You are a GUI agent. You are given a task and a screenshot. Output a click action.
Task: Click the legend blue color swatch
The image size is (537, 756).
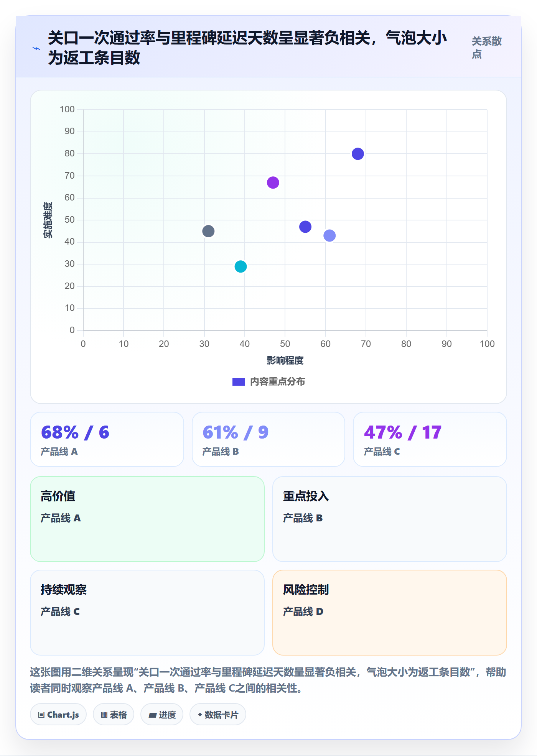tap(239, 382)
